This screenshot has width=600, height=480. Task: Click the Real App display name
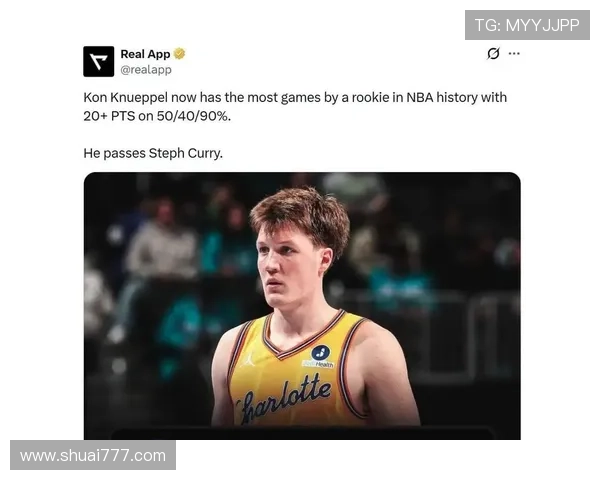click(145, 54)
